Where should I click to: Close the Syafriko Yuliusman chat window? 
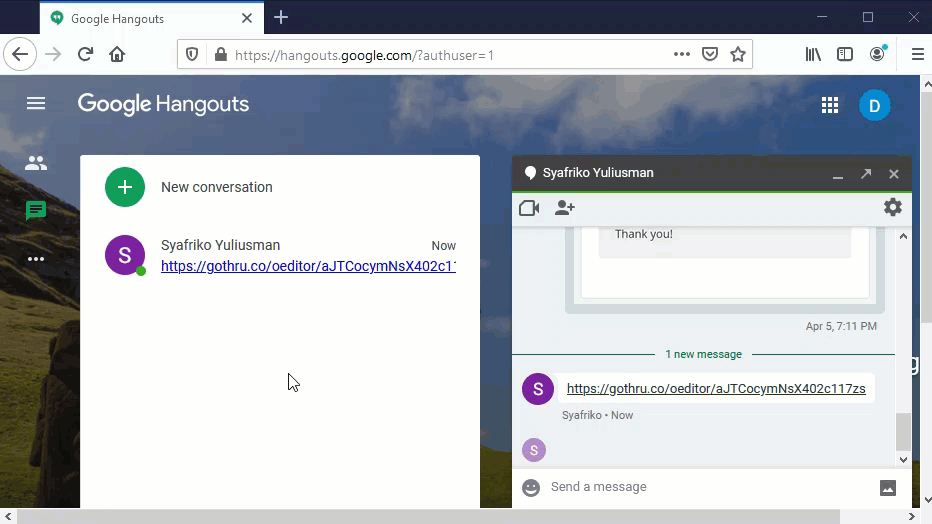click(894, 174)
